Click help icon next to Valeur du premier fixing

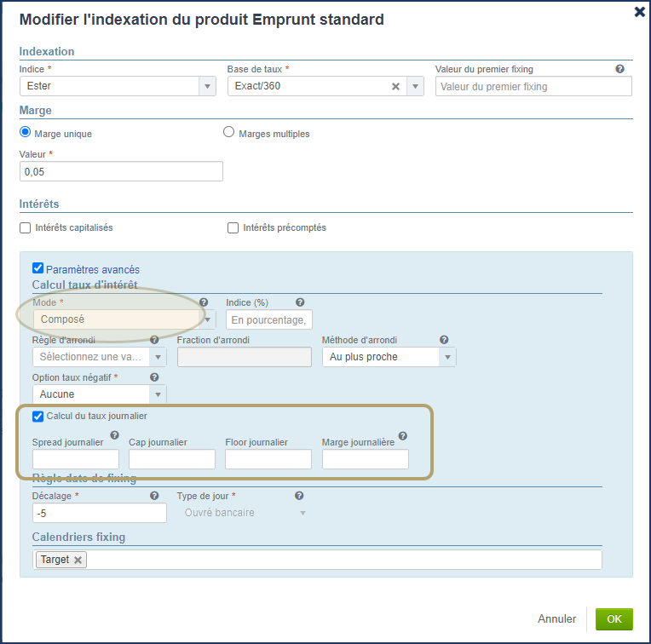[619, 69]
